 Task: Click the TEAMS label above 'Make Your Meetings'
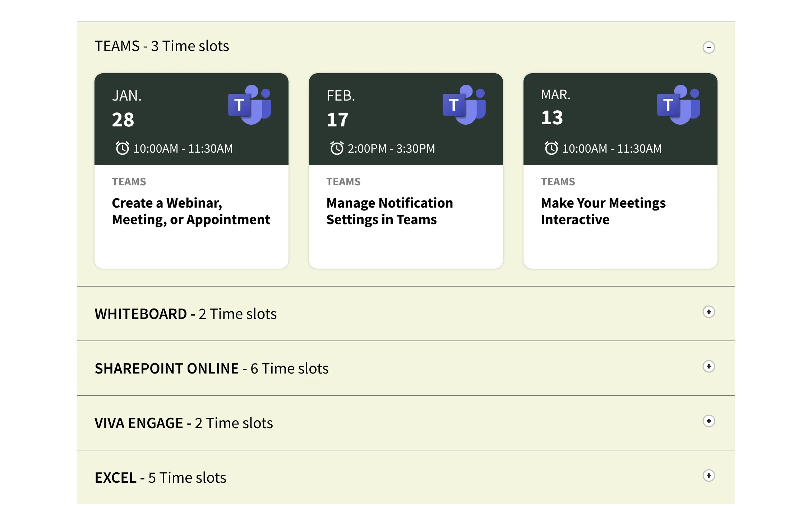[558, 182]
